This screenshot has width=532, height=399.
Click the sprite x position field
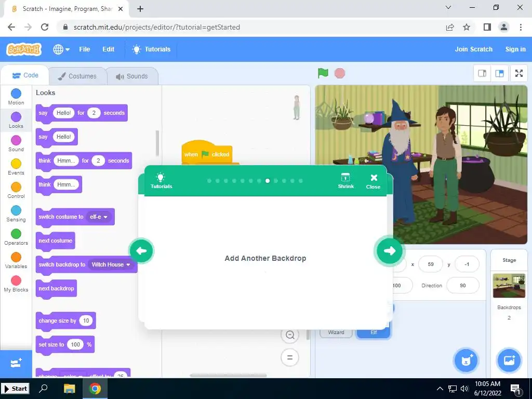431,264
